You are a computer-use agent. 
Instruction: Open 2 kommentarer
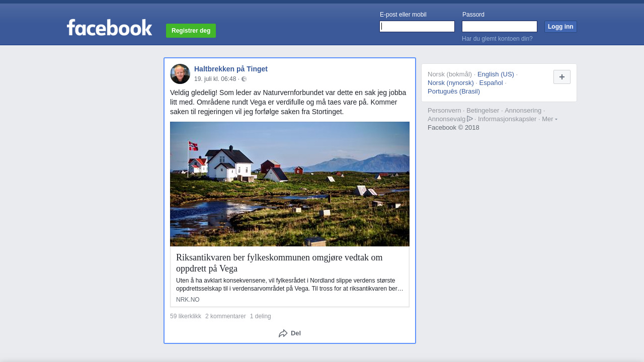coord(225,316)
